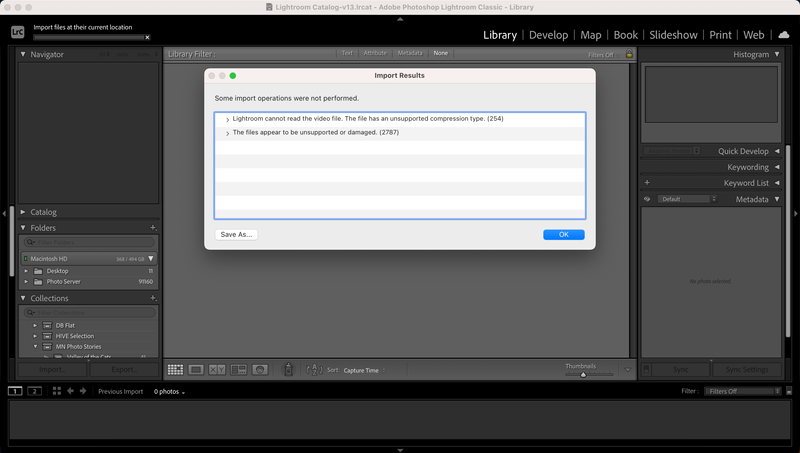Go back with left arrow in filmstrip

pyautogui.click(x=70, y=391)
